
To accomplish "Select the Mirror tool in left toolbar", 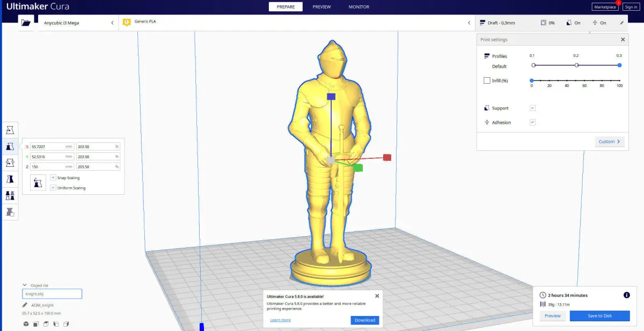I will tap(10, 179).
